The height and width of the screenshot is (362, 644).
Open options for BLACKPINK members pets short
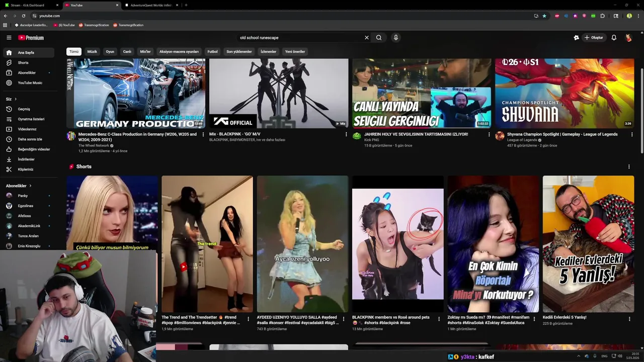click(439, 319)
